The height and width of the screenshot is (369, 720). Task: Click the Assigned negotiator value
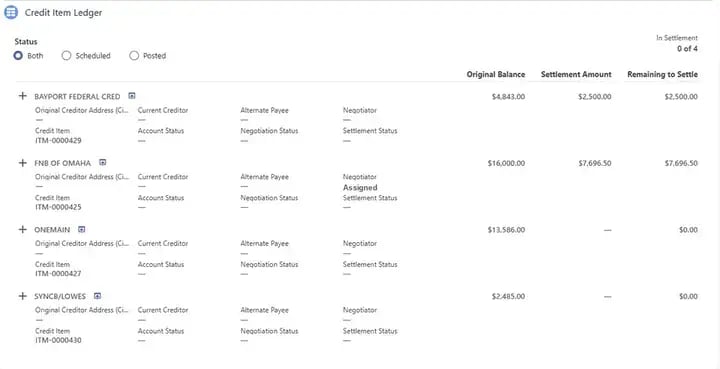(360, 188)
